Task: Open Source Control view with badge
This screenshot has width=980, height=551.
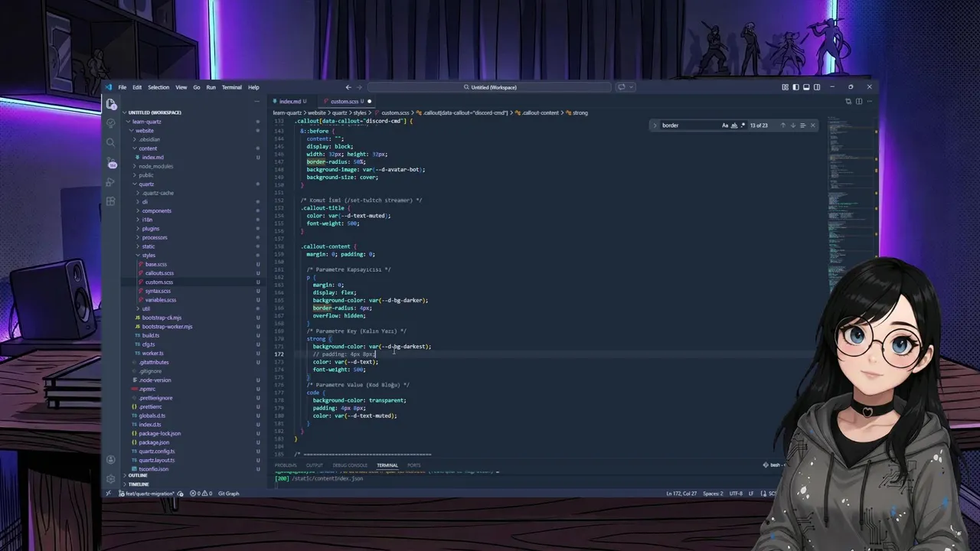Action: (111, 162)
